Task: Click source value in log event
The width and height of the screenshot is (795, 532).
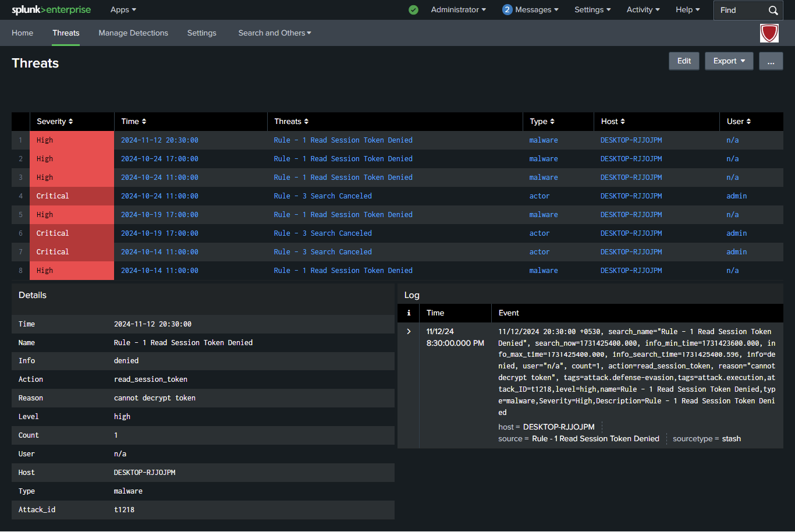Action: pyautogui.click(x=595, y=439)
